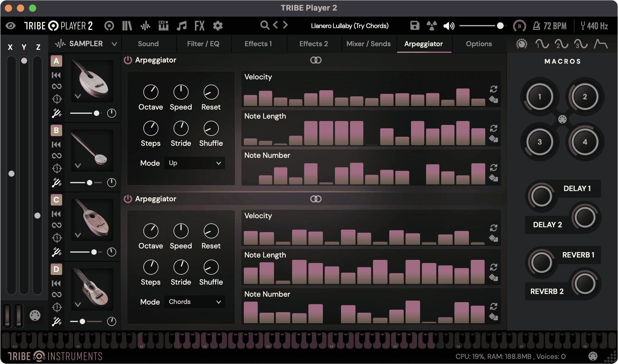
Task: Open the FX view in the top toolbar
Action: click(x=199, y=26)
